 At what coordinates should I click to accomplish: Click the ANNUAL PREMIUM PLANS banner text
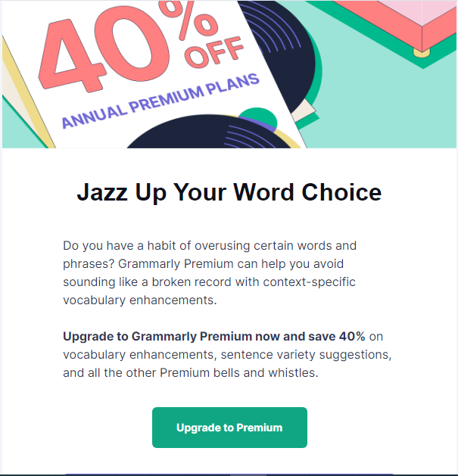[160, 101]
